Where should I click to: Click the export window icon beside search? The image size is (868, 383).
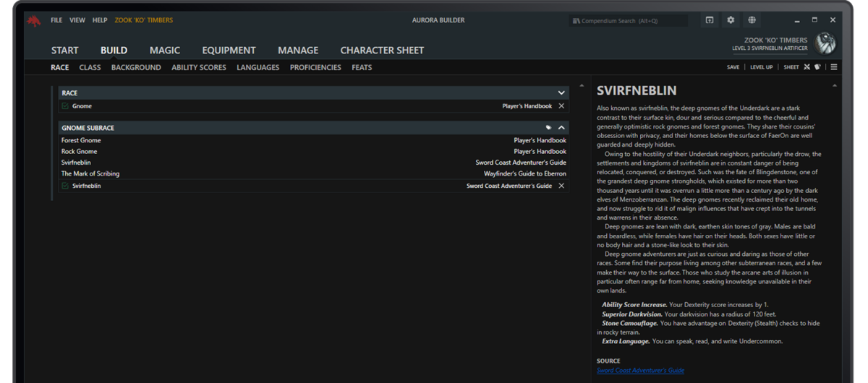[x=710, y=20]
